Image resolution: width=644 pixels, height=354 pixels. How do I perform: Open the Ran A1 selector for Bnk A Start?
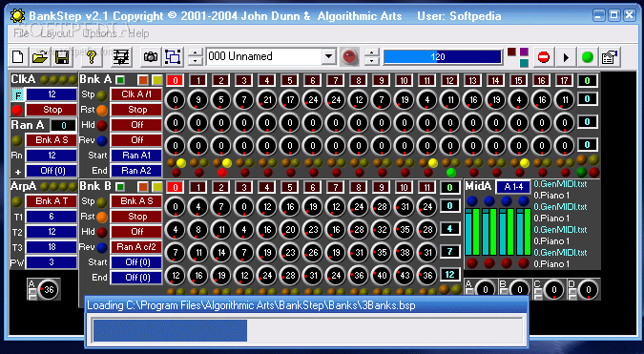pos(135,156)
